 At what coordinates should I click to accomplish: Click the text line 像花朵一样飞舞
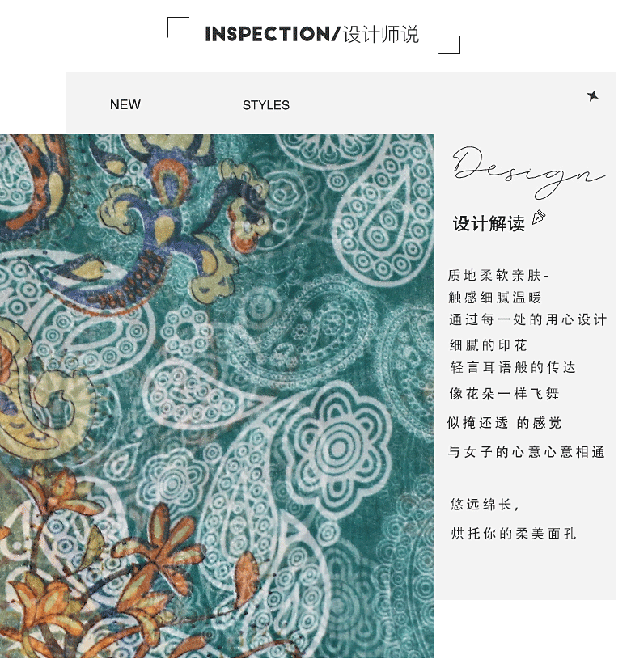click(x=504, y=394)
